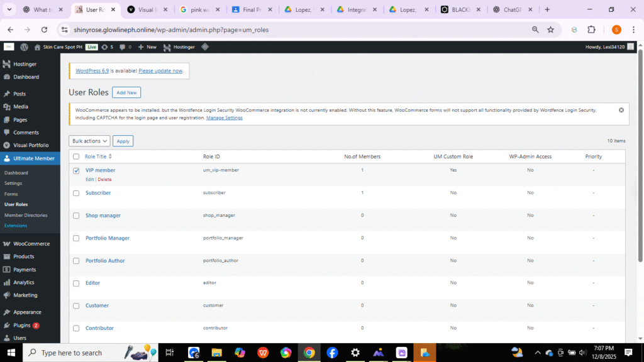Image resolution: width=644 pixels, height=362 pixels.
Task: Open the WooCommerce sidebar menu
Action: click(x=30, y=243)
